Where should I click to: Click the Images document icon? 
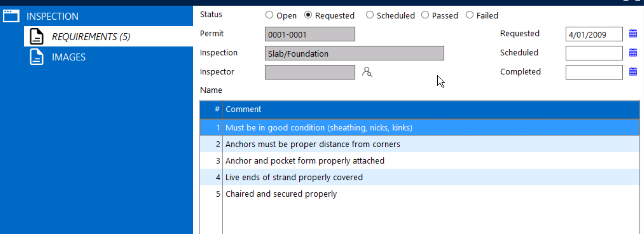pos(37,57)
